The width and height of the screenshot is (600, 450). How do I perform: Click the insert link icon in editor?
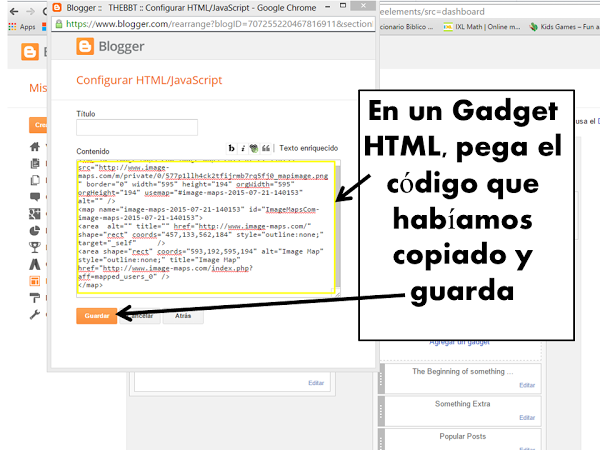254,148
